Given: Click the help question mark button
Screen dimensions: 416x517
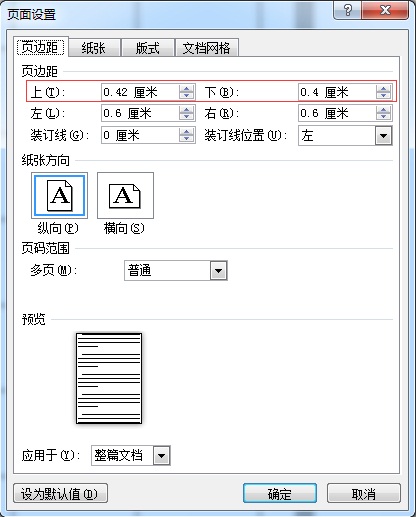Looking at the screenshot, I should [x=347, y=10].
